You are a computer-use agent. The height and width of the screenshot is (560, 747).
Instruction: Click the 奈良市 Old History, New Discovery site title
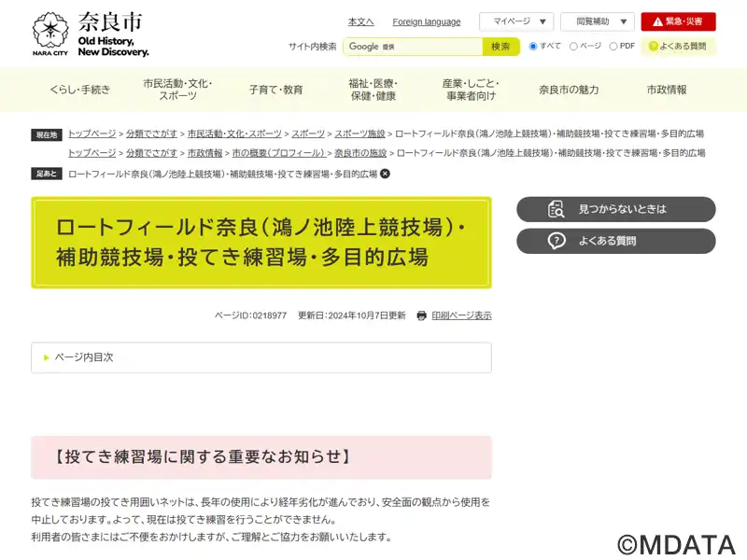coord(113,35)
